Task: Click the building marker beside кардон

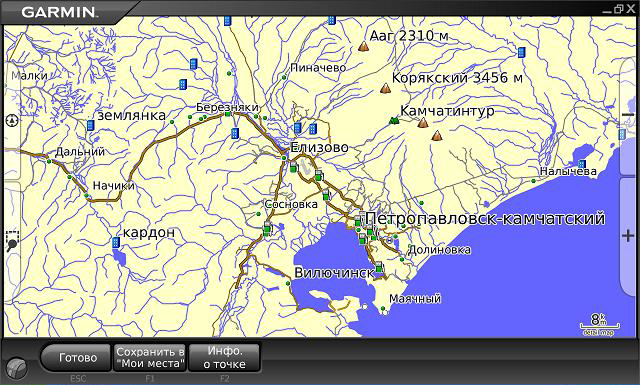Action: (116, 243)
